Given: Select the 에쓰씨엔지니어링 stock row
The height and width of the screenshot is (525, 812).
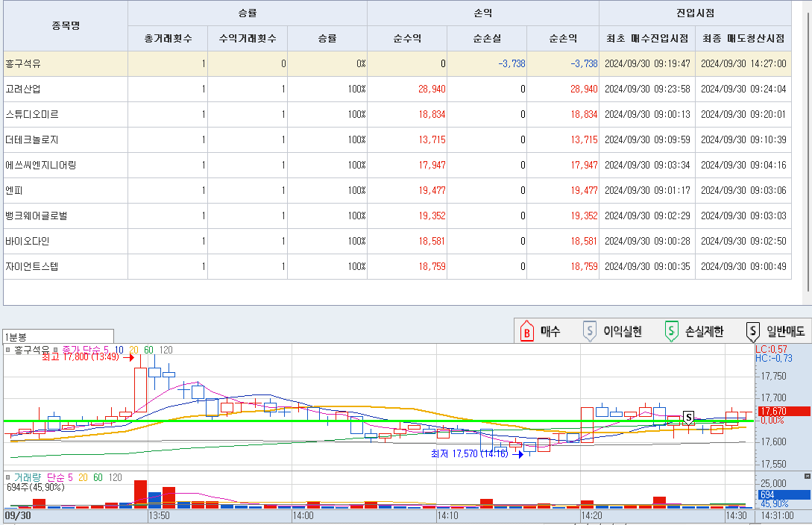Looking at the screenshot, I should coord(397,165).
